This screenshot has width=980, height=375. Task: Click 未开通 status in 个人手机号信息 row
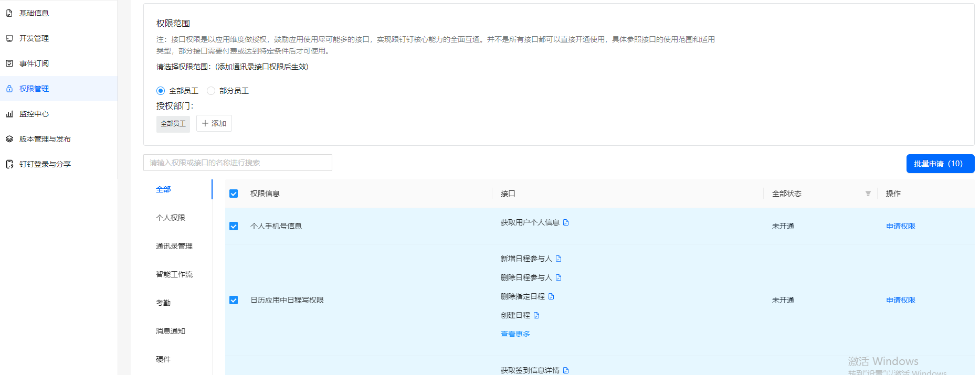click(x=783, y=226)
